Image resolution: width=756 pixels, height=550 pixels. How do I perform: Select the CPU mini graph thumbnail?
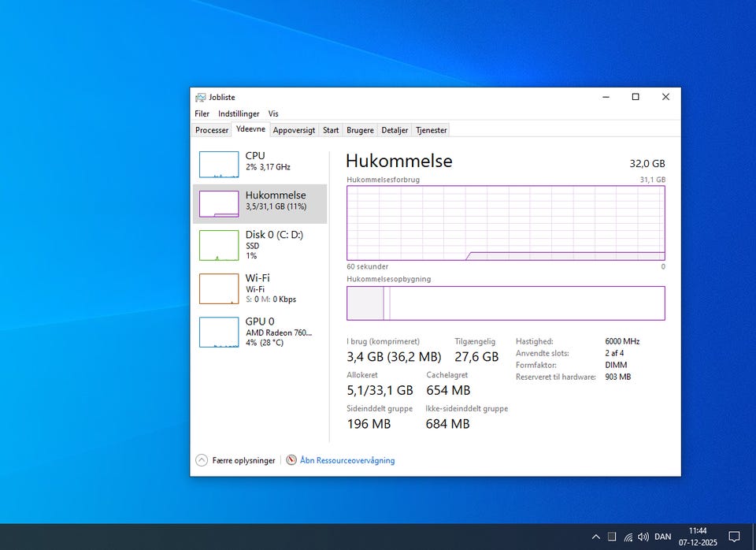[x=219, y=165]
